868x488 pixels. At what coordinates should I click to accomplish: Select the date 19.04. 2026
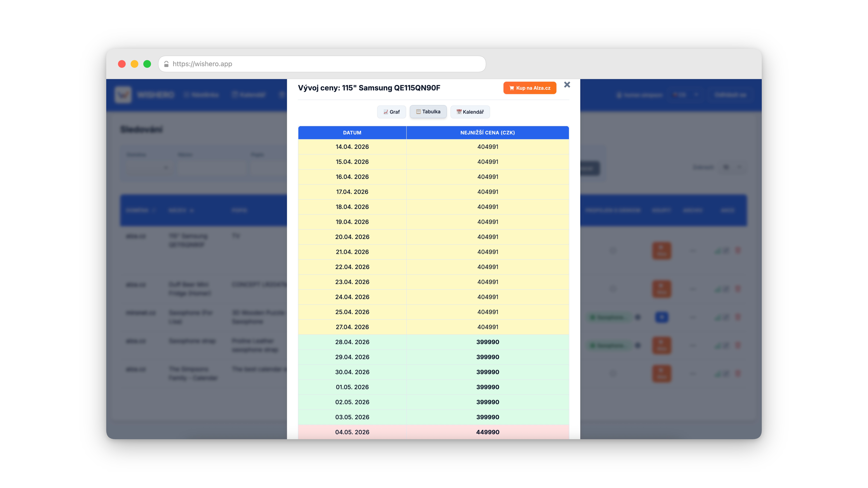tap(352, 222)
